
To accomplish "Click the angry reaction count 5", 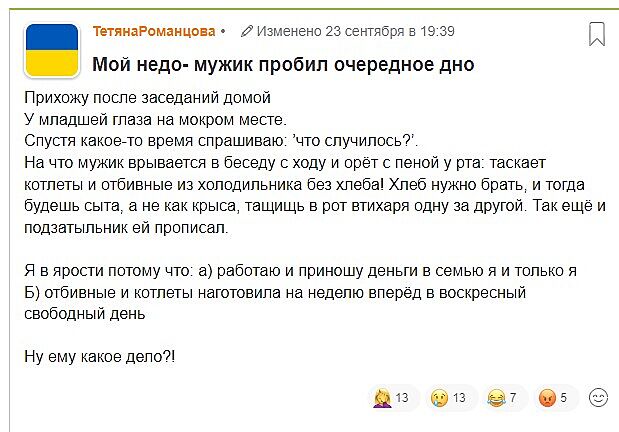I will click(564, 398).
